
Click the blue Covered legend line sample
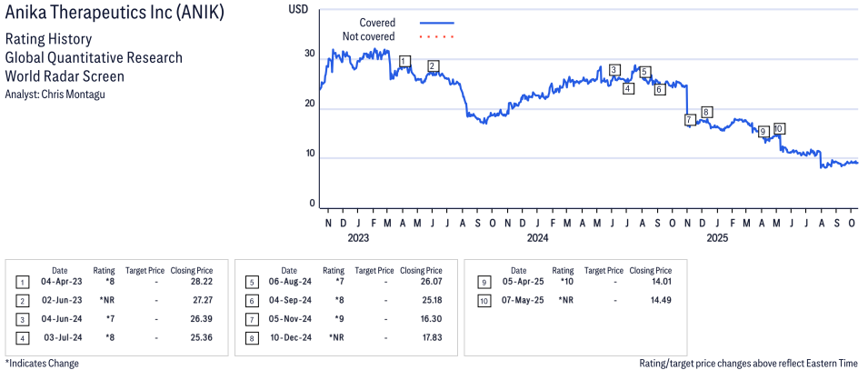pyautogui.click(x=437, y=22)
